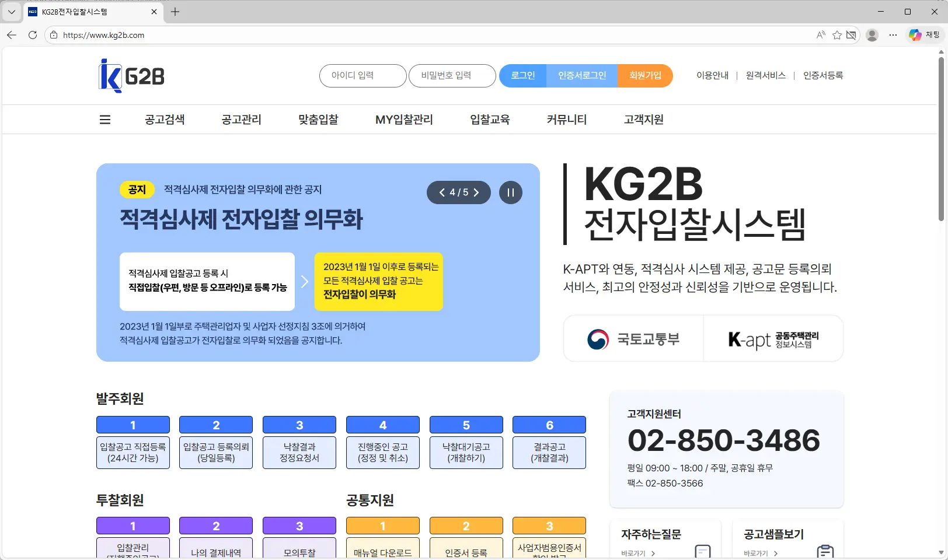Image resolution: width=948 pixels, height=560 pixels.
Task: Open the tab list dropdown arrow
Action: click(11, 12)
